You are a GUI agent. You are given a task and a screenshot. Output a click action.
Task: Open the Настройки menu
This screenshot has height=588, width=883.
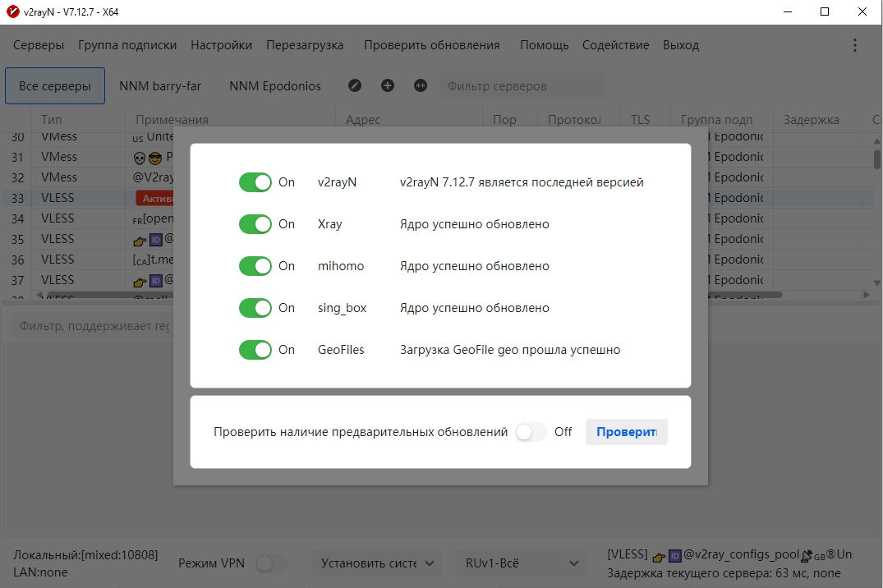click(221, 45)
